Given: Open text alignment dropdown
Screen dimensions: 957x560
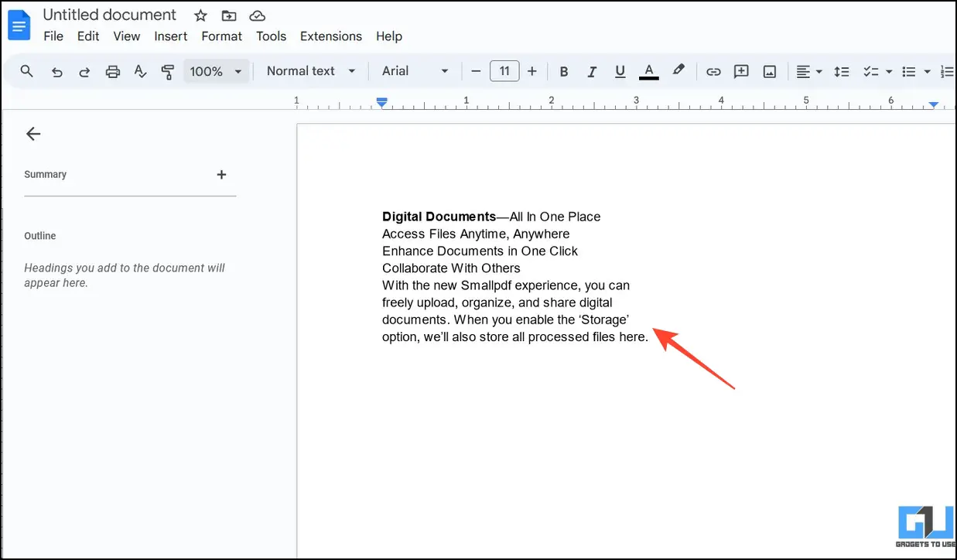Looking at the screenshot, I should 809,71.
